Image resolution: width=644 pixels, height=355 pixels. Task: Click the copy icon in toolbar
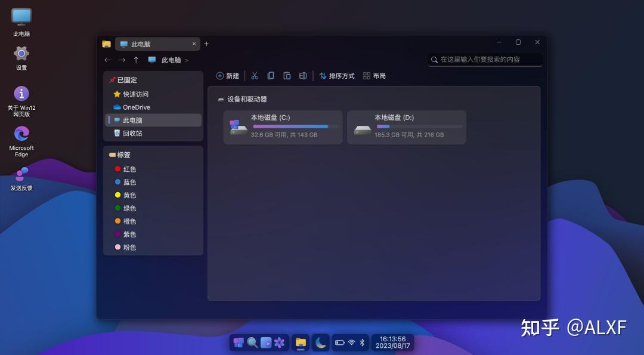[x=271, y=76]
